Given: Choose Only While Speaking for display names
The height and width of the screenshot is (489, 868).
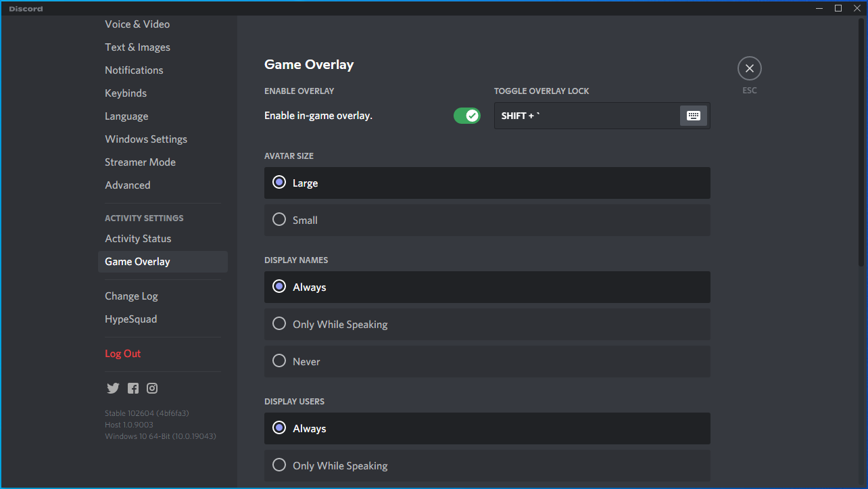Looking at the screenshot, I should tap(279, 324).
